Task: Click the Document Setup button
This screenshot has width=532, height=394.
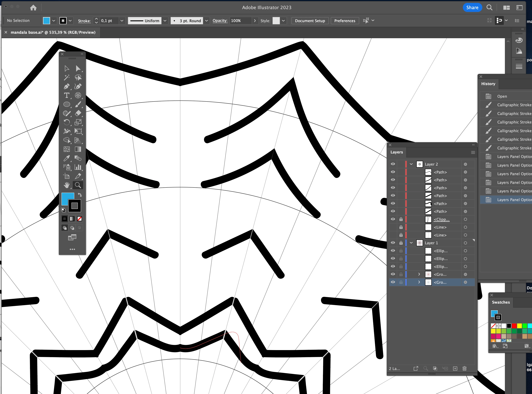Action: [310, 21]
